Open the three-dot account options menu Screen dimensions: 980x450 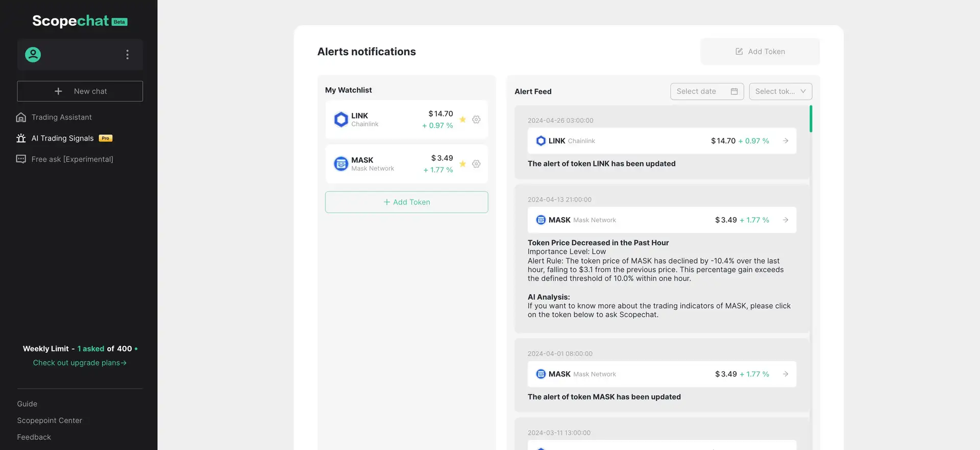point(127,55)
